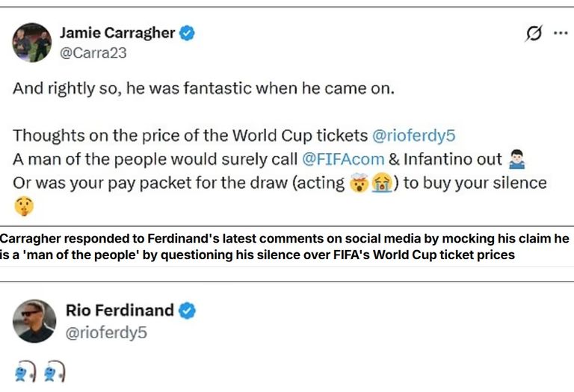Image resolution: width=574 pixels, height=392 pixels.
Task: Open the @FIFAcom mention link
Action: click(343, 159)
